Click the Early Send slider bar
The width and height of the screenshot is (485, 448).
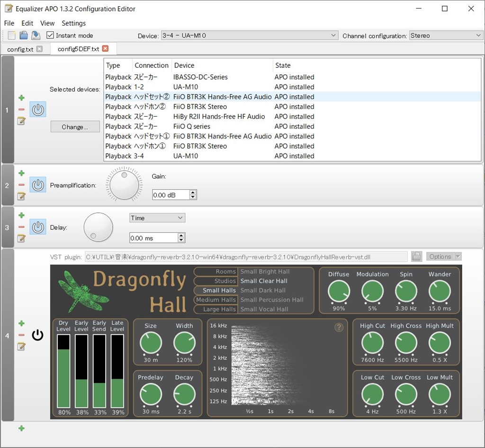(99, 371)
